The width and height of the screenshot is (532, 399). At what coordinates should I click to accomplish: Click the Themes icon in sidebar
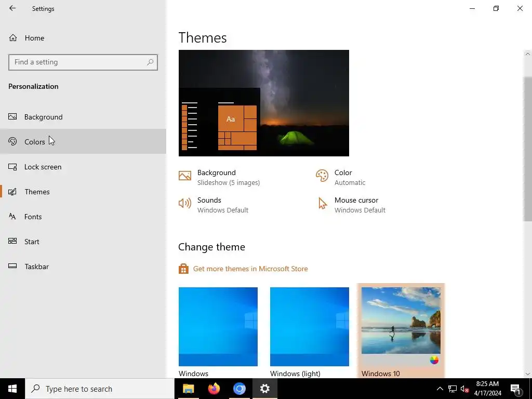click(x=12, y=192)
